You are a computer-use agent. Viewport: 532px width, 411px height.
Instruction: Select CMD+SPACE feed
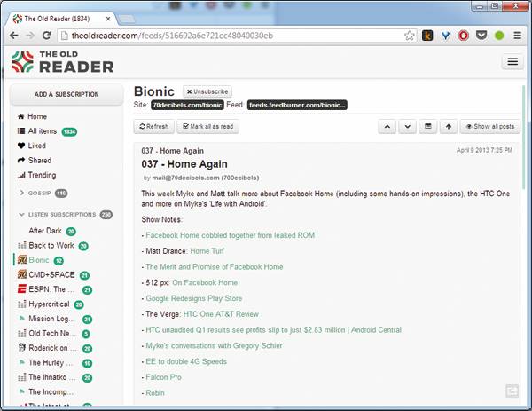51,275
